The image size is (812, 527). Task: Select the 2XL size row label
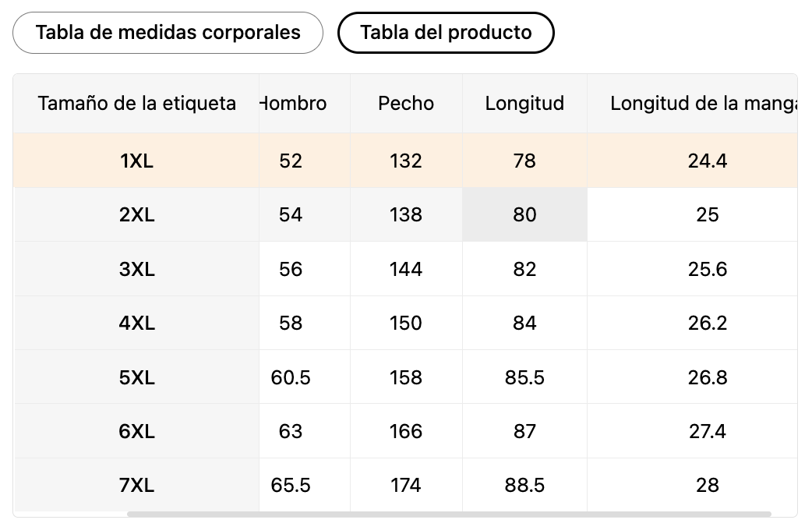pyautogui.click(x=136, y=214)
